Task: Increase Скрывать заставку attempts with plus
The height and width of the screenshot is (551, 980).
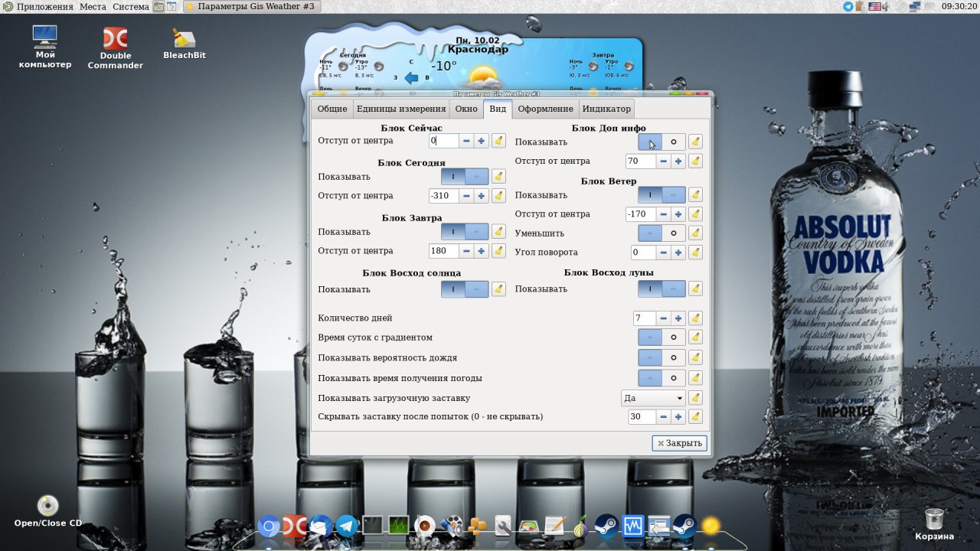Action: click(678, 417)
